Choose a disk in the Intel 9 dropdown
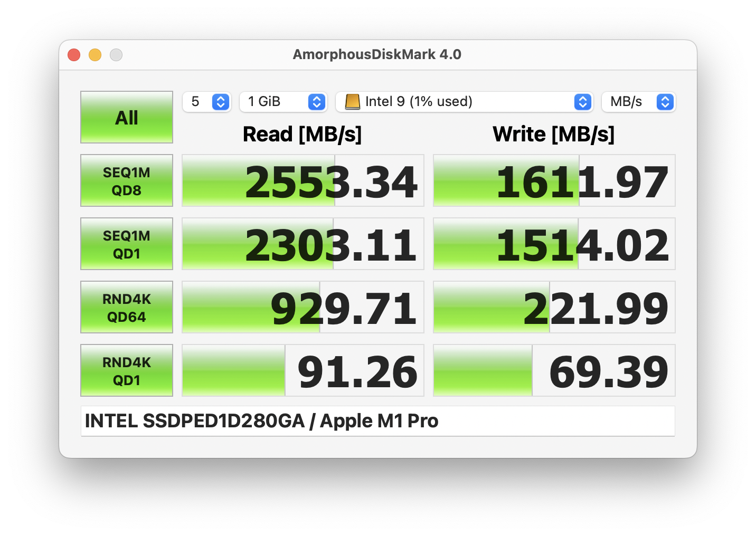Viewport: 756px width, 536px height. pyautogui.click(x=465, y=102)
